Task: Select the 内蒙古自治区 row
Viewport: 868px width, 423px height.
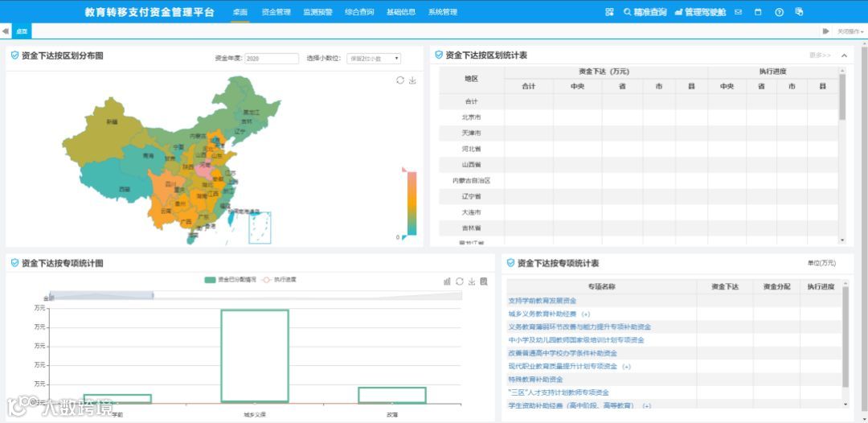Action: (x=639, y=180)
